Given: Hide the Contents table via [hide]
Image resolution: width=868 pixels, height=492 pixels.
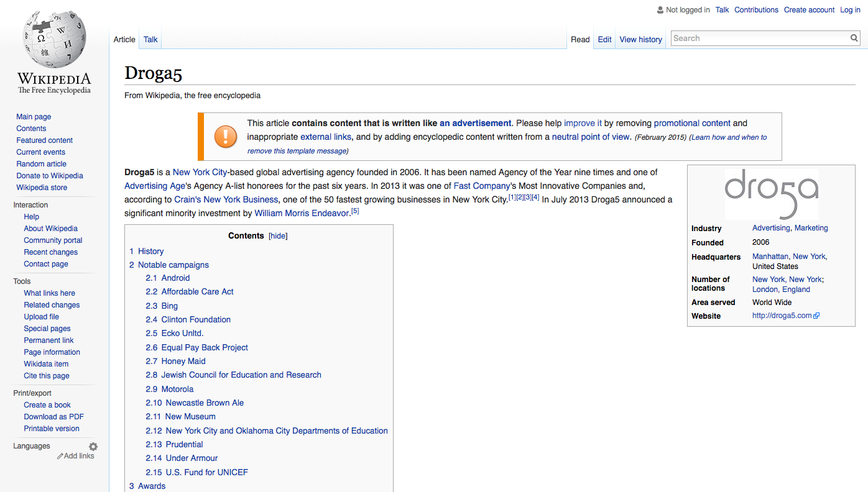Looking at the screenshot, I should [278, 236].
